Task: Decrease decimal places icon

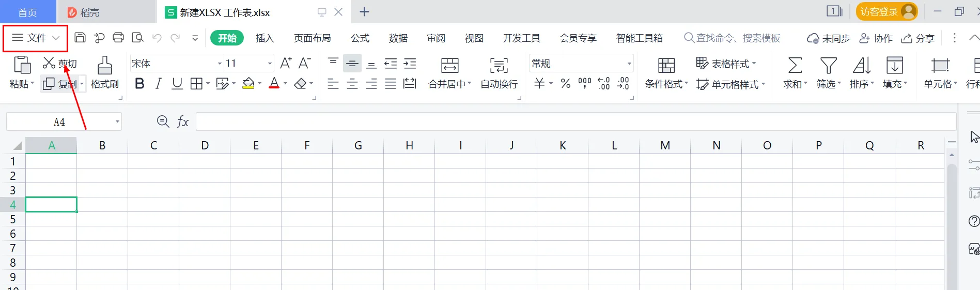Action: [x=624, y=84]
